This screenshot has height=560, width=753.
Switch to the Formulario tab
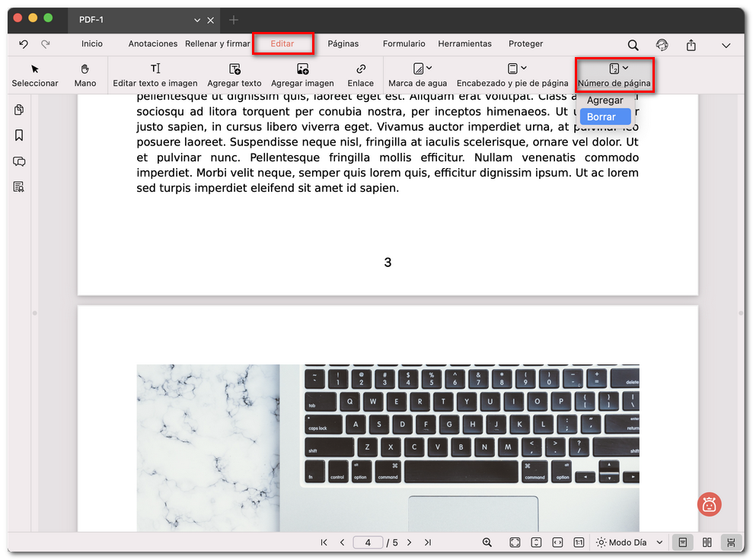pos(404,43)
